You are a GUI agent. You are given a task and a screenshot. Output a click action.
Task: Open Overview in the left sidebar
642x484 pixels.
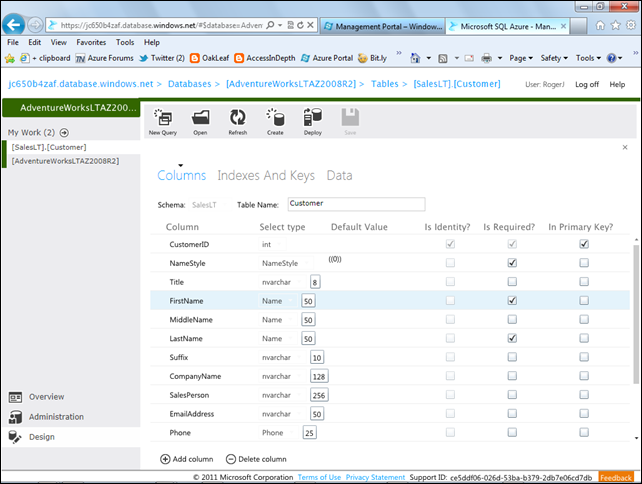46,397
